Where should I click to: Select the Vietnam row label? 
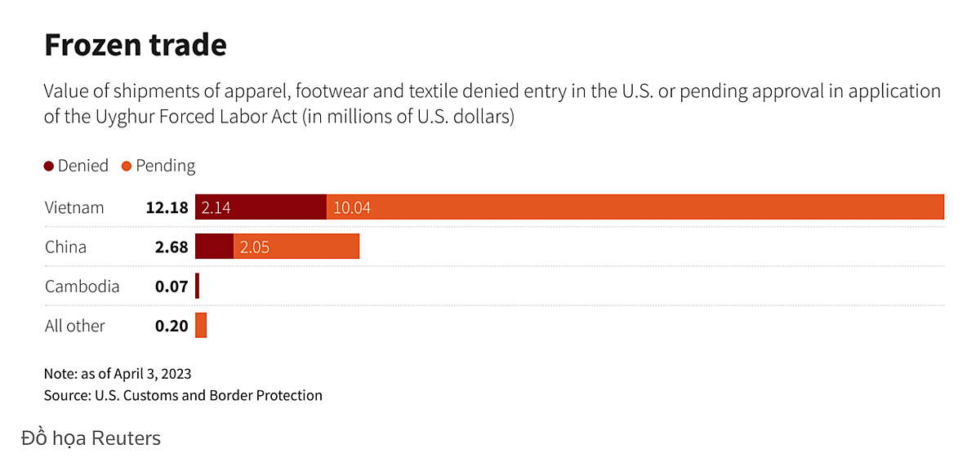click(74, 207)
